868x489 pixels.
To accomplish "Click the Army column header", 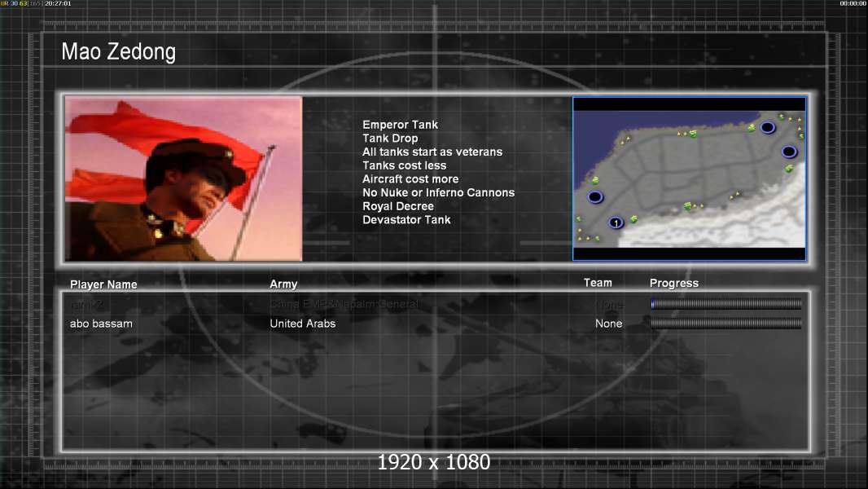I will coord(283,284).
